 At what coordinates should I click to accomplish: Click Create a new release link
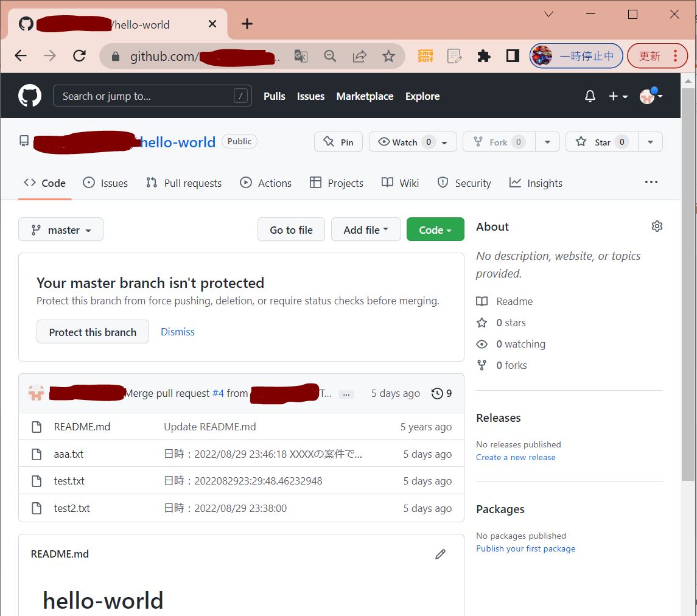pos(516,458)
